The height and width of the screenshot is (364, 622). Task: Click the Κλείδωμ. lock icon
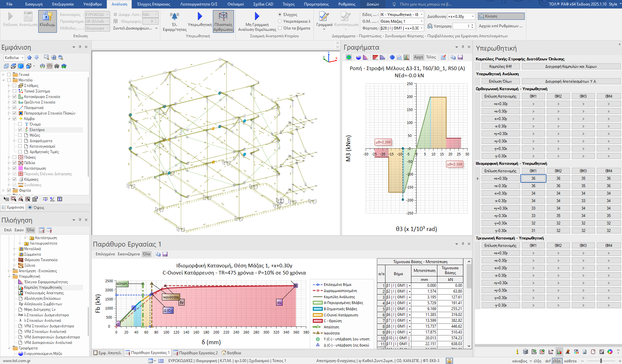click(x=47, y=17)
